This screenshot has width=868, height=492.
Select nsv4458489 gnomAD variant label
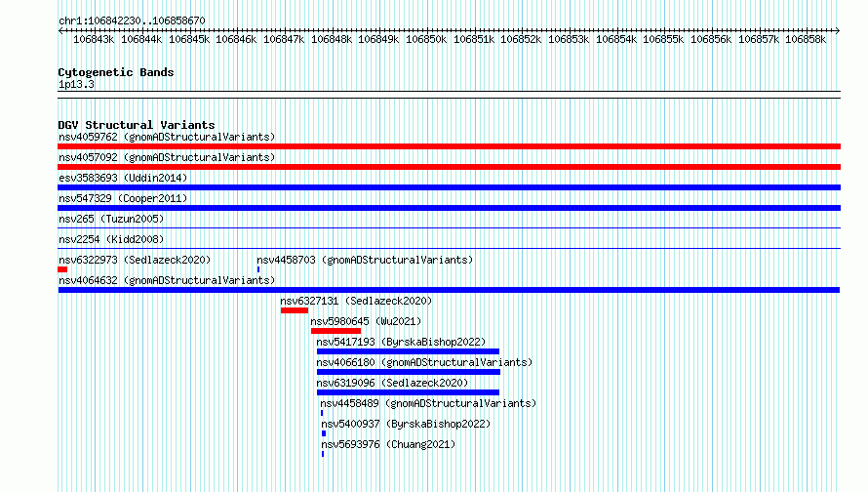tap(428, 403)
